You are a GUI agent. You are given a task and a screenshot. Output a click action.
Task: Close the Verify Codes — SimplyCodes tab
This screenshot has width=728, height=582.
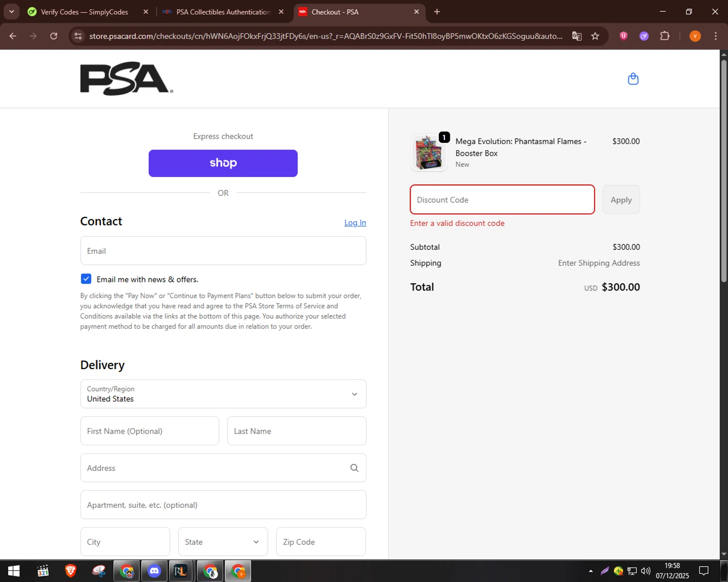click(x=146, y=12)
